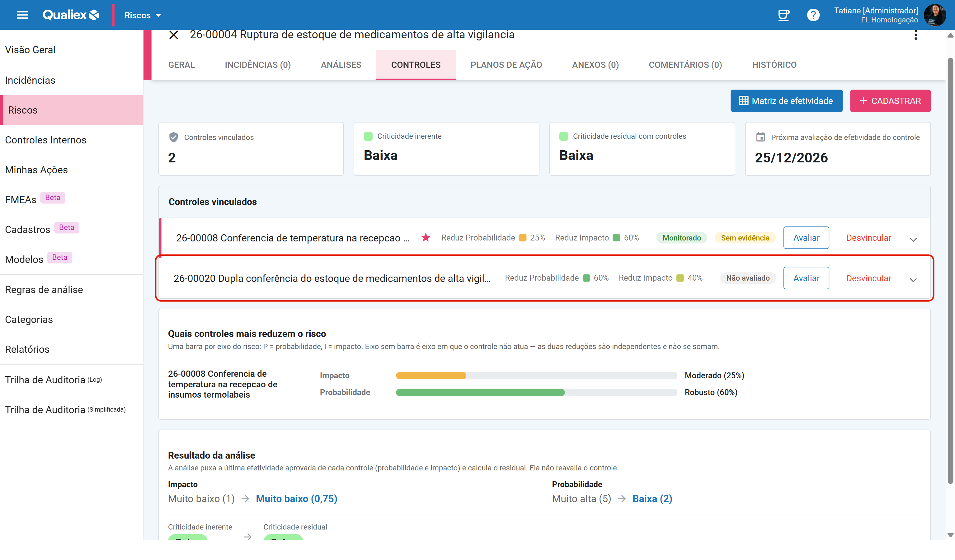Close the risk 26-00004 detail panel
Viewport: 955px width, 560px height.
(x=174, y=35)
